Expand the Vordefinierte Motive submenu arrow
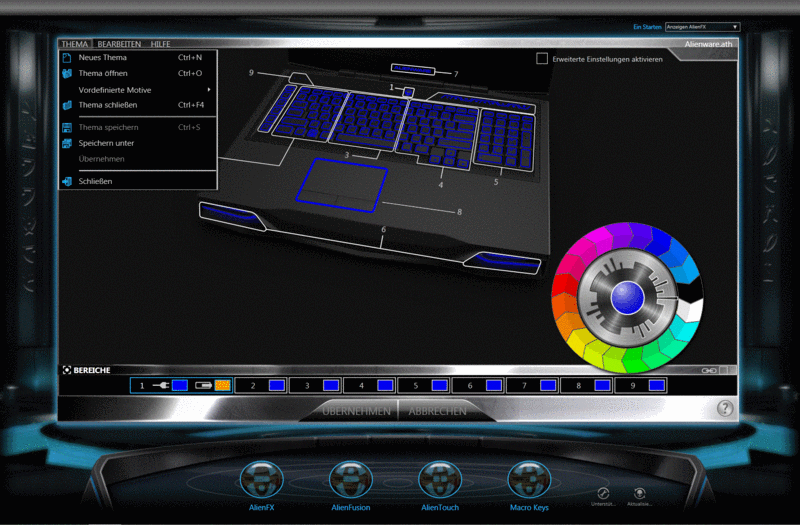Screen dimensions: 800x525 click(209, 90)
